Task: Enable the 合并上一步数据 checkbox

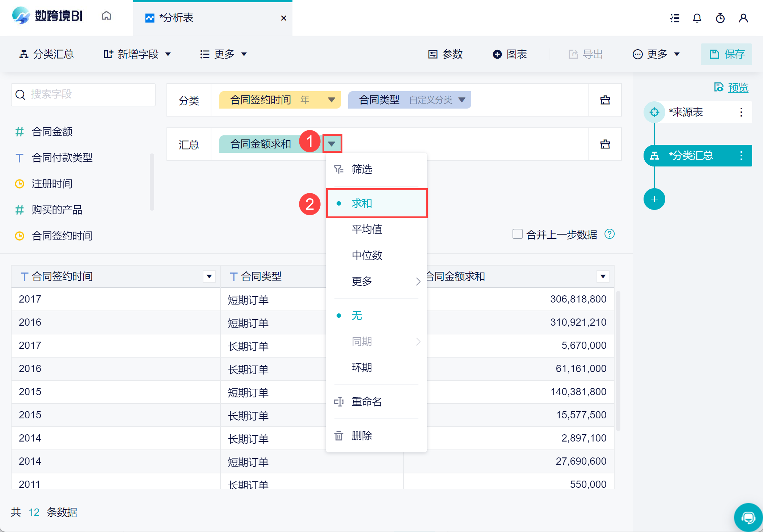Action: (517, 234)
